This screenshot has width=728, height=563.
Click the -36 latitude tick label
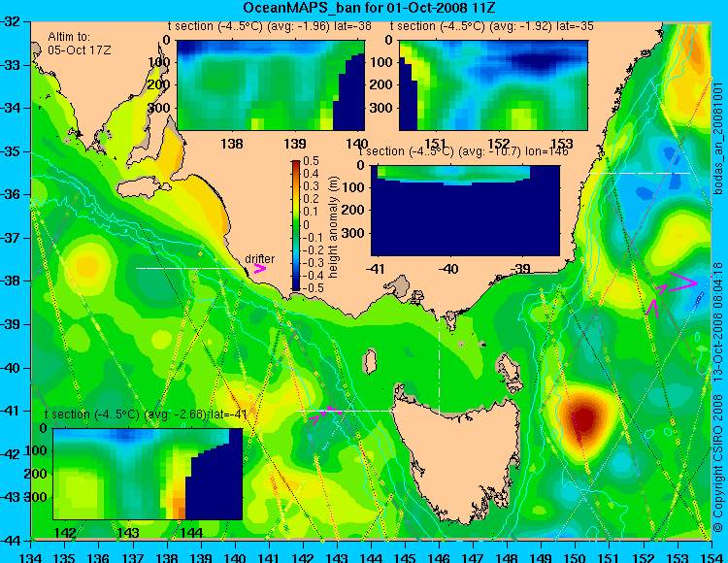pyautogui.click(x=11, y=194)
